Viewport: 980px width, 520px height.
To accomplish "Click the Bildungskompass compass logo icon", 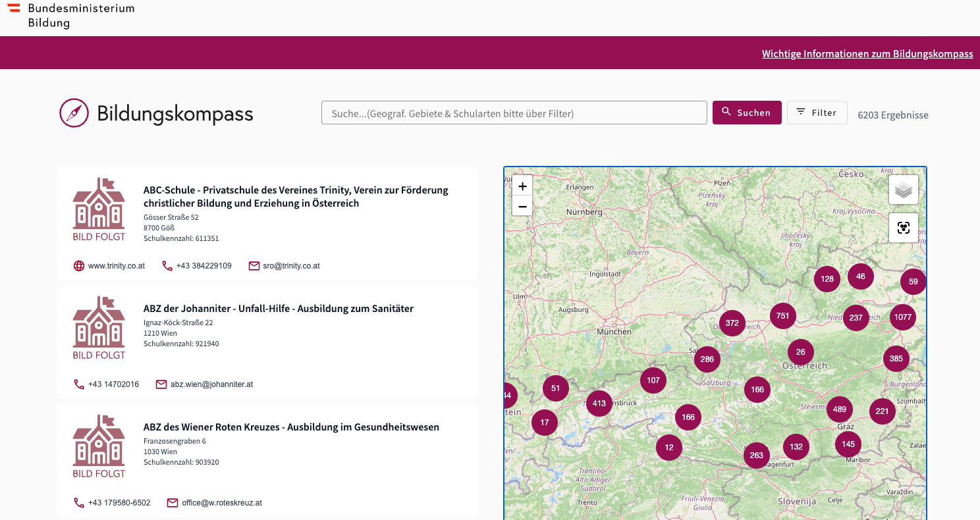I will (x=74, y=113).
